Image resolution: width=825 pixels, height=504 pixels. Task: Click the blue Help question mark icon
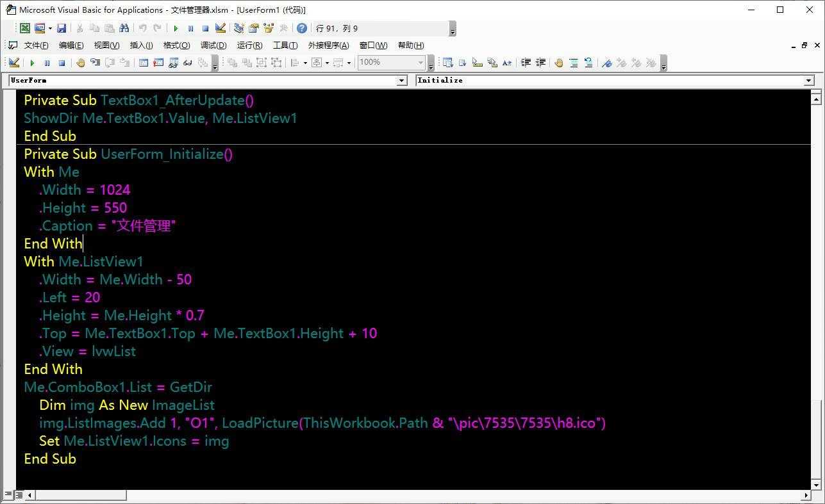302,28
